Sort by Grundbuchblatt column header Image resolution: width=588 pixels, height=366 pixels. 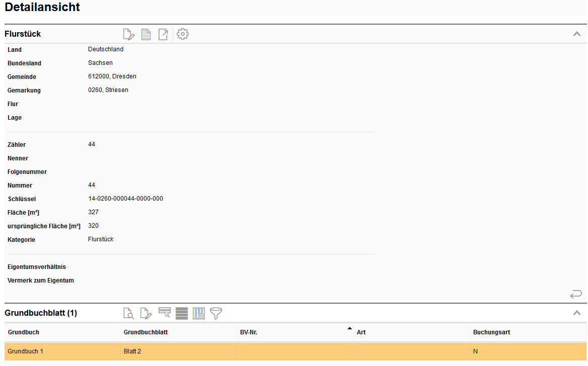[x=145, y=332]
